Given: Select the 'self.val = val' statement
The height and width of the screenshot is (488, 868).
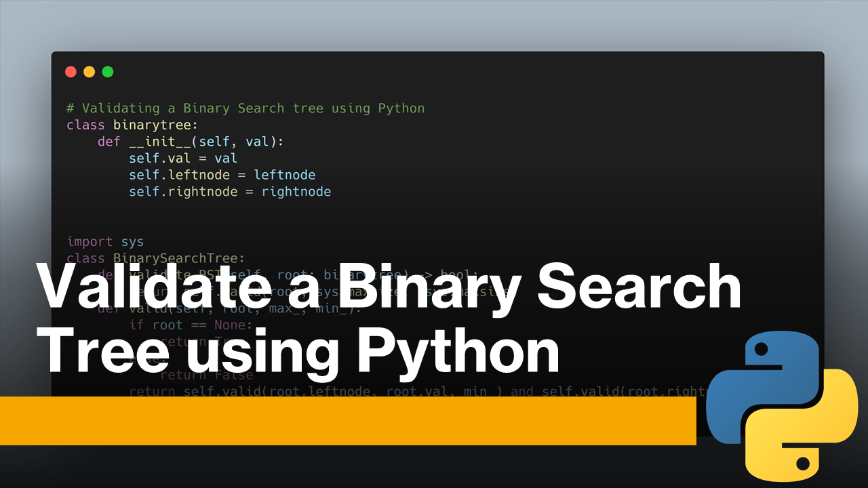Looking at the screenshot, I should (182, 158).
